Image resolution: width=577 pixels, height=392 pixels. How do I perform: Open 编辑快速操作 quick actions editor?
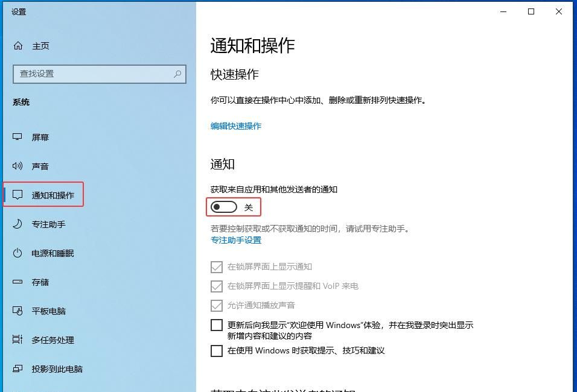point(235,126)
